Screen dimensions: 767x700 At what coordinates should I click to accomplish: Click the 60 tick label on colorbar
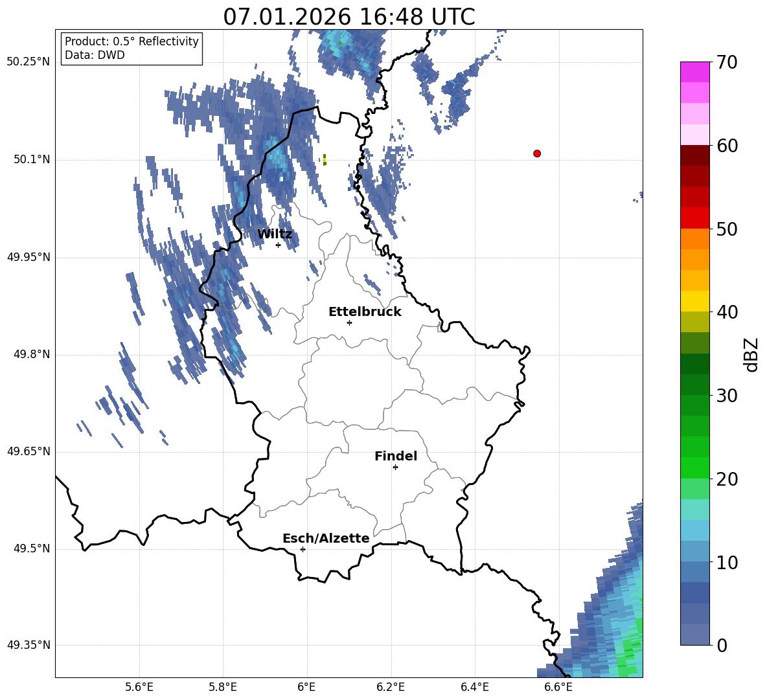click(727, 146)
